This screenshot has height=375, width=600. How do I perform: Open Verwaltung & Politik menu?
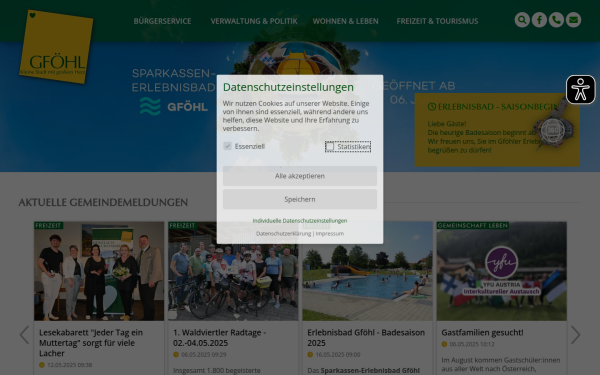pyautogui.click(x=254, y=21)
